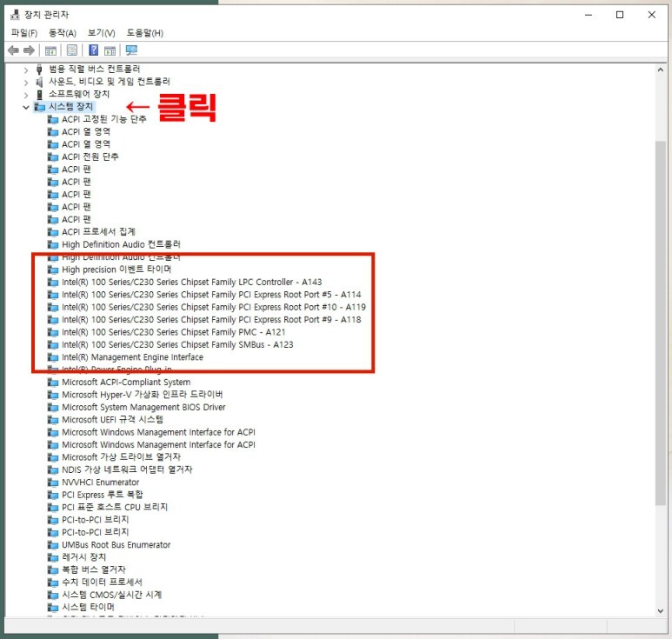
Task: Click the device icon beside NVVHCI Enumerator
Action: 53,483
